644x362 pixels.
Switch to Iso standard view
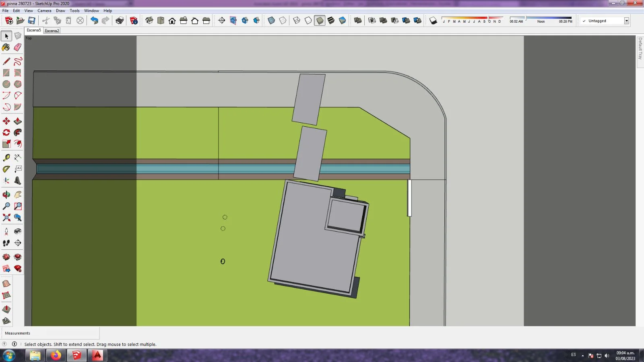coord(149,21)
